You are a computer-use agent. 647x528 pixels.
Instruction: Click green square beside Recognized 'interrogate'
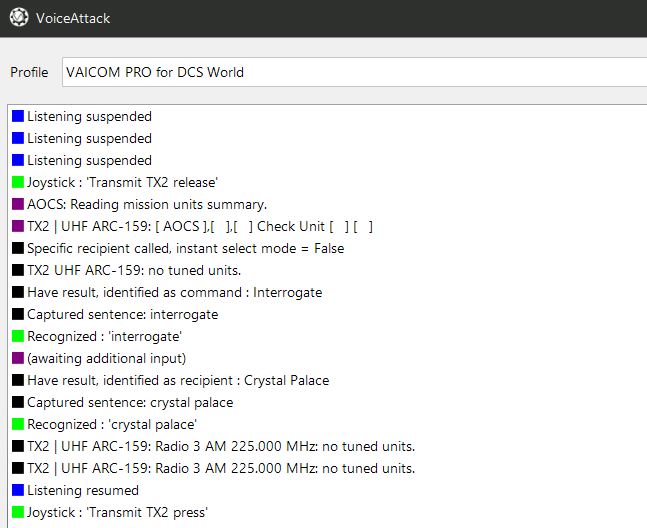[x=18, y=336]
